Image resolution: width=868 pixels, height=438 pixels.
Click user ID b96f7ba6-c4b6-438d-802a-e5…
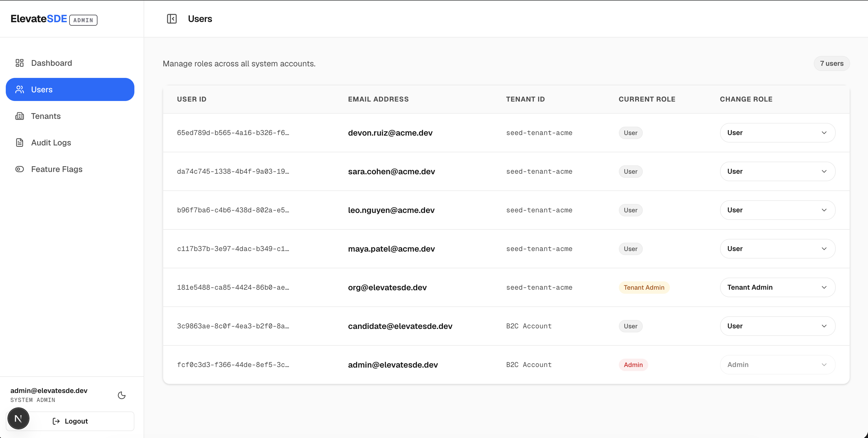tap(233, 210)
